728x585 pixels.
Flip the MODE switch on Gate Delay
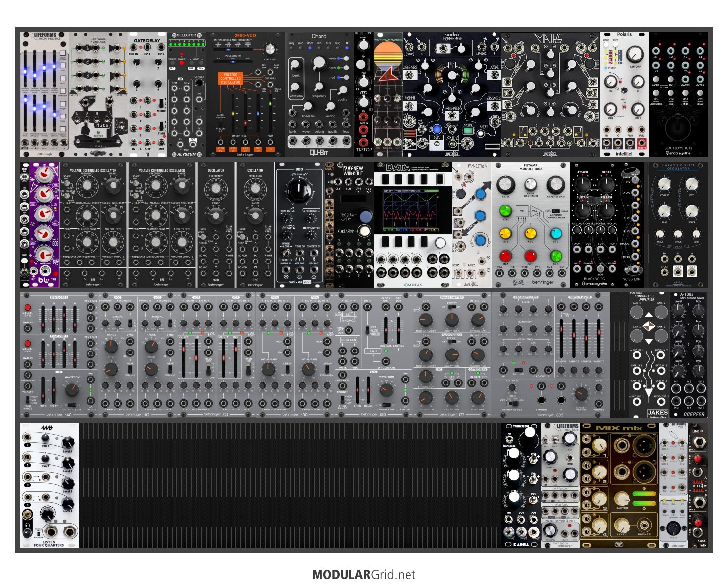[161, 104]
